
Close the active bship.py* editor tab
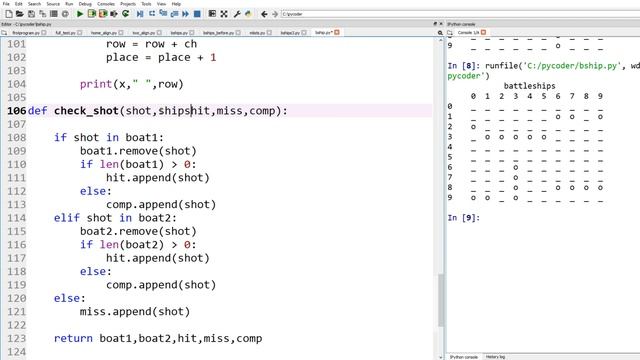click(x=337, y=33)
